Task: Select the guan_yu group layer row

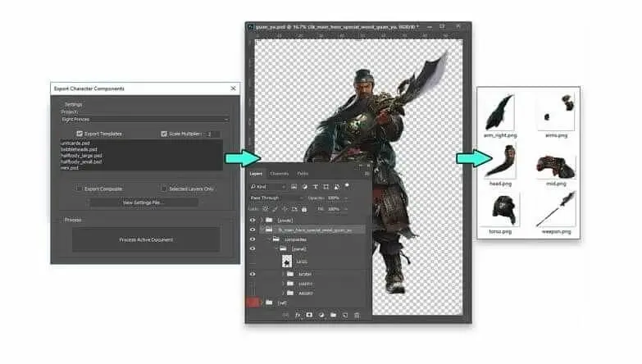Action: [x=312, y=230]
